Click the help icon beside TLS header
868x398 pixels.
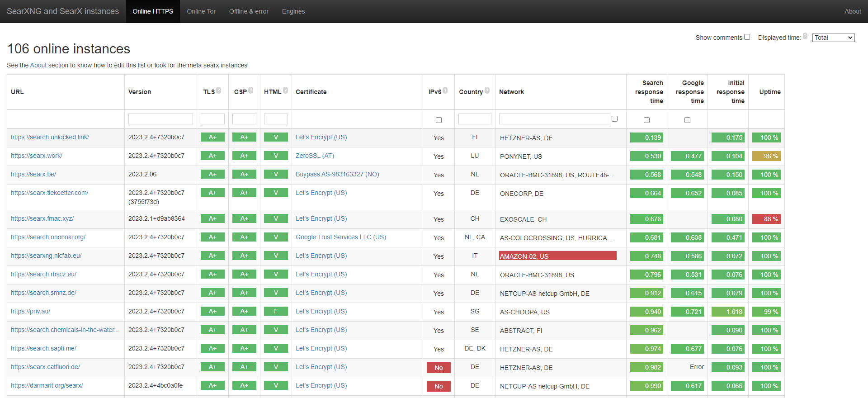click(x=219, y=90)
